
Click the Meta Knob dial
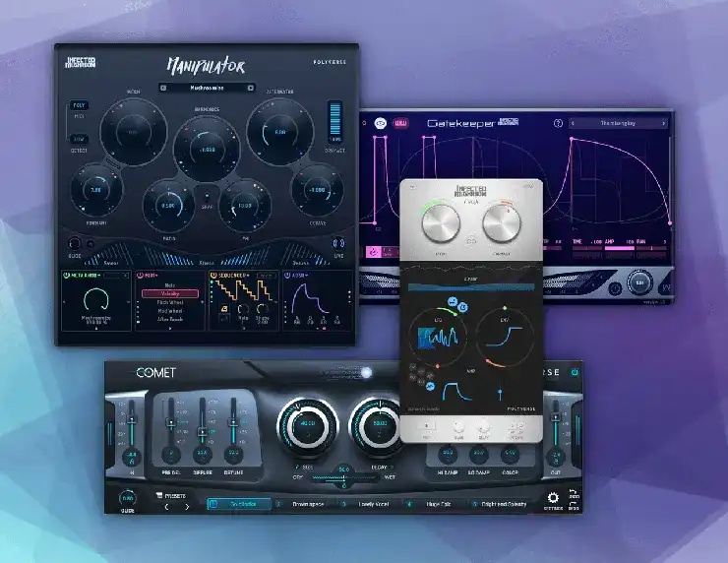(x=96, y=300)
